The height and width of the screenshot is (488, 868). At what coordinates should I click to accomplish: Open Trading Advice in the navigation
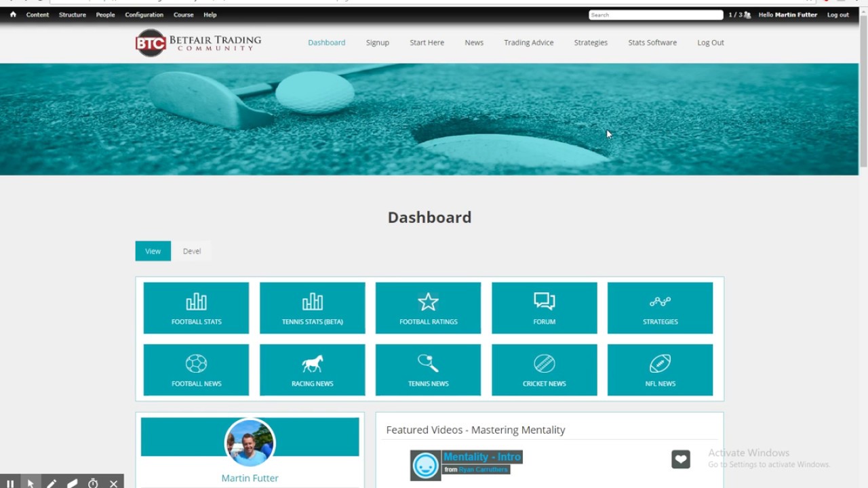coord(528,42)
